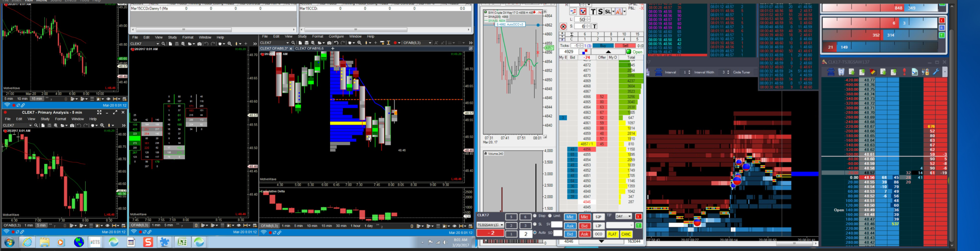Open the Study menu in the OFA tabbed chart

[x=302, y=37]
